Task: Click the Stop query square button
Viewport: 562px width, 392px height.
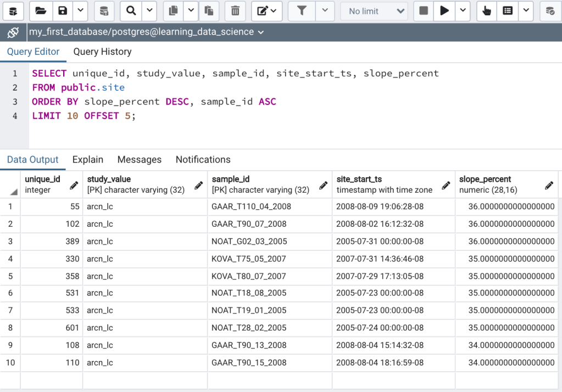Action: [x=424, y=11]
